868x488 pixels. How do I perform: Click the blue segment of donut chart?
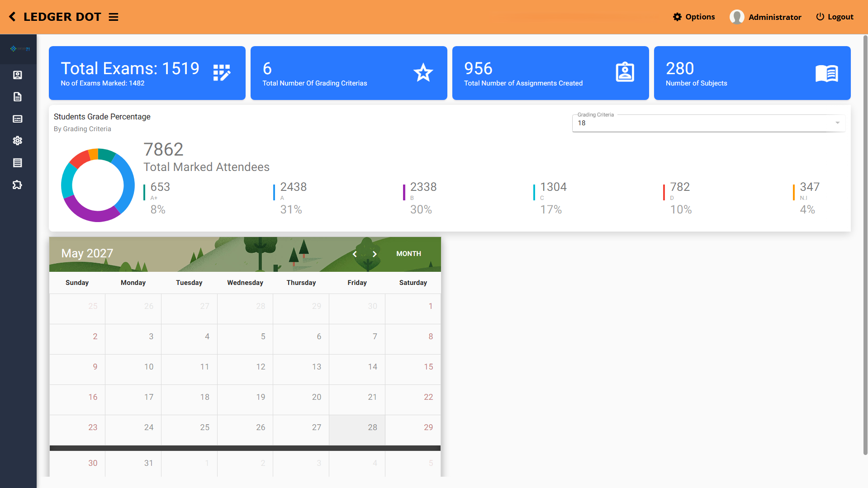(128, 183)
